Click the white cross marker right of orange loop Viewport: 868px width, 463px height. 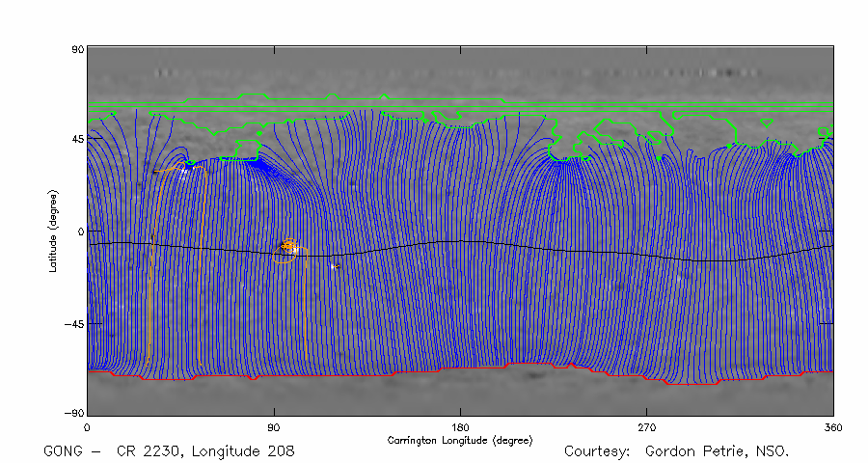tap(333, 266)
